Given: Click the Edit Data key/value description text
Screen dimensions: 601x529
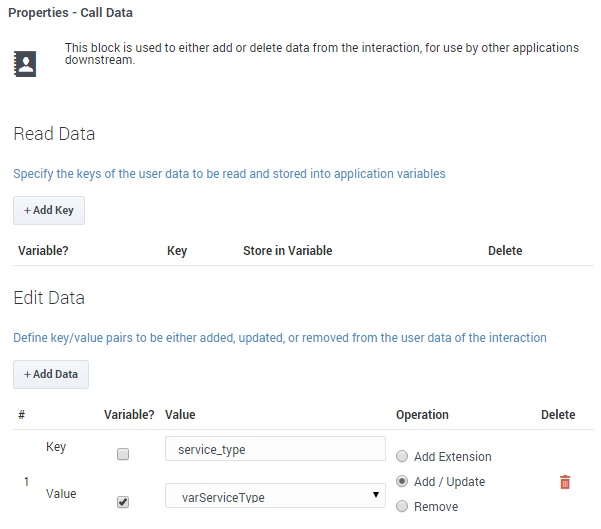Looking at the screenshot, I should coord(279,338).
